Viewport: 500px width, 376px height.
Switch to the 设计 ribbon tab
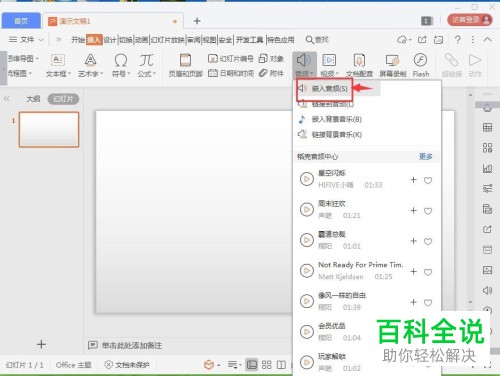[110, 40]
